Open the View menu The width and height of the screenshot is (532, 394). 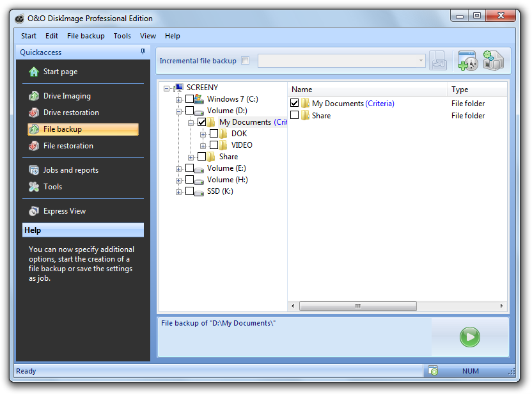point(148,36)
